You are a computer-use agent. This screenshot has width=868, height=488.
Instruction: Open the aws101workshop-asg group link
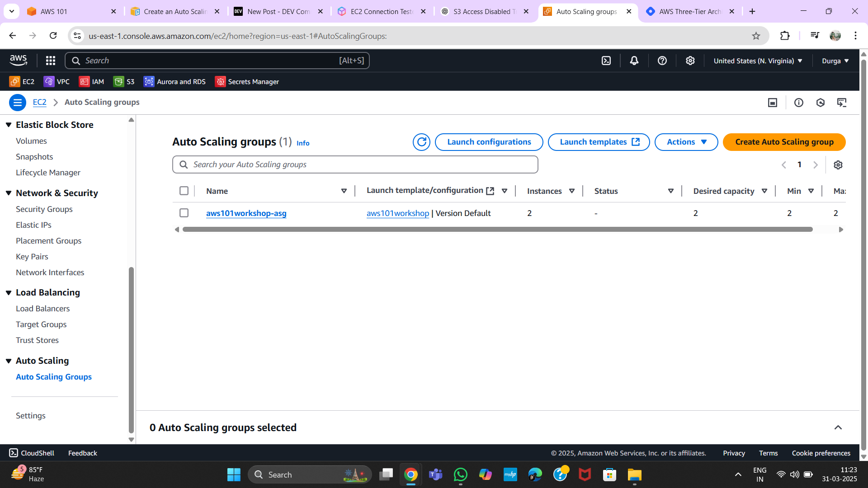point(246,213)
